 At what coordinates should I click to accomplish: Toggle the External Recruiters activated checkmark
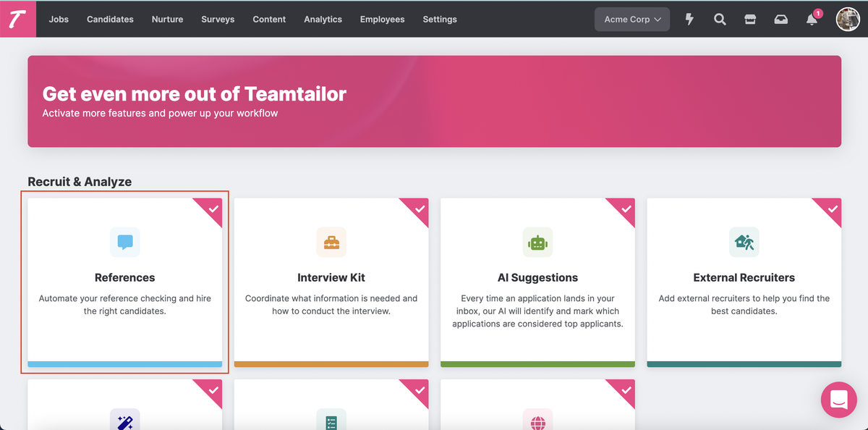pyautogui.click(x=833, y=208)
